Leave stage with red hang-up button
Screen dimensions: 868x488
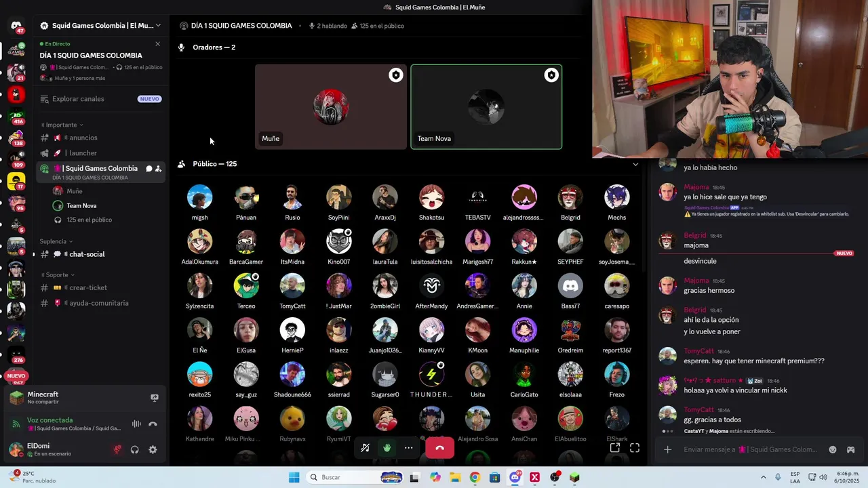[x=439, y=448]
